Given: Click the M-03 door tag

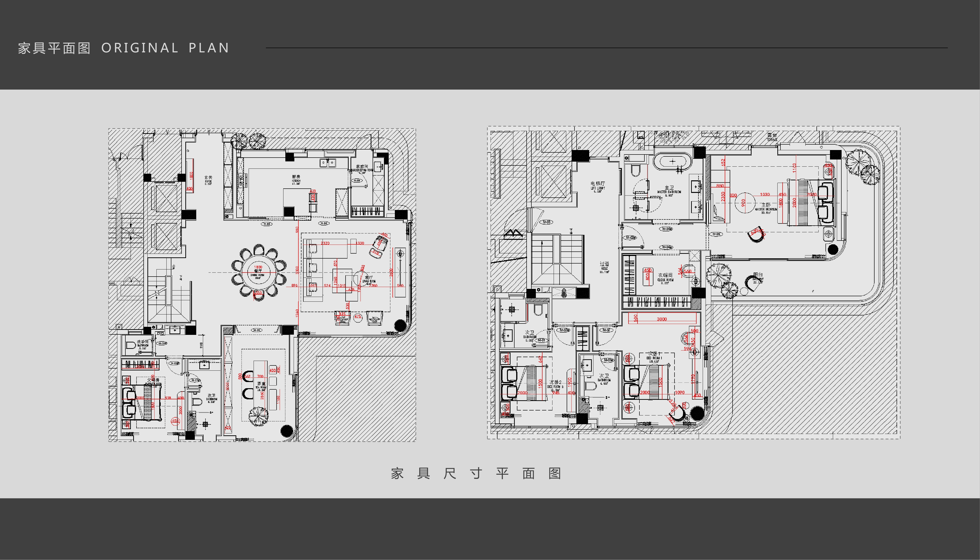Looking at the screenshot, I should pos(267,224).
